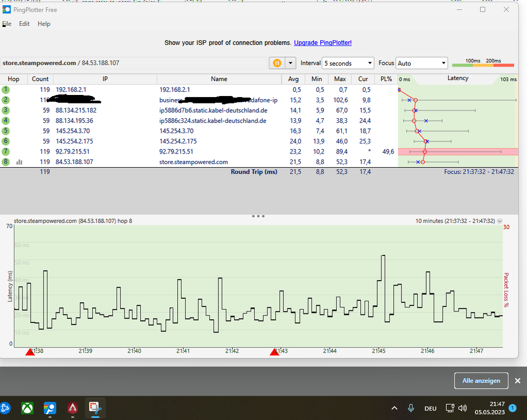Switch the DEU keyboard language indicator
Image resolution: width=527 pixels, height=420 pixels.
(x=430, y=408)
